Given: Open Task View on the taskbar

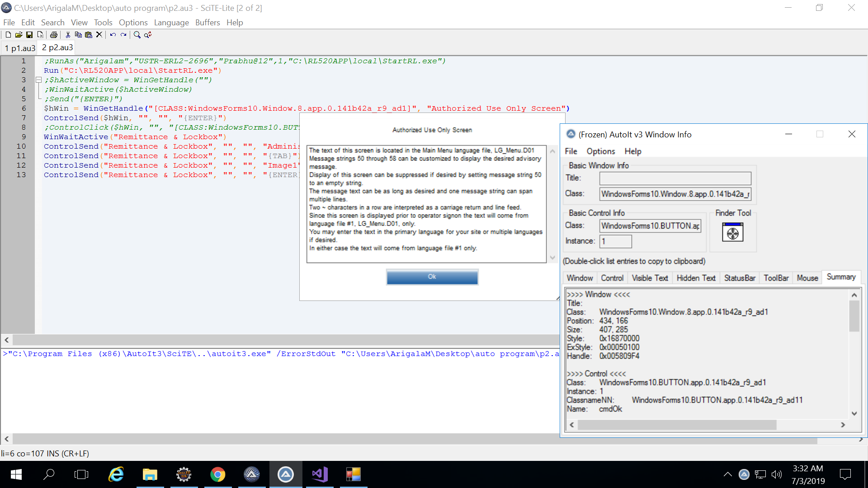Looking at the screenshot, I should click(81, 474).
